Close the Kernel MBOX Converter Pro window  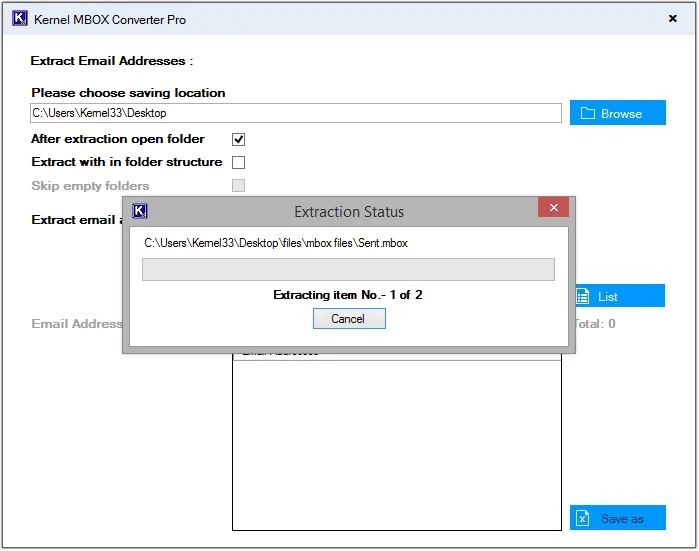[673, 18]
